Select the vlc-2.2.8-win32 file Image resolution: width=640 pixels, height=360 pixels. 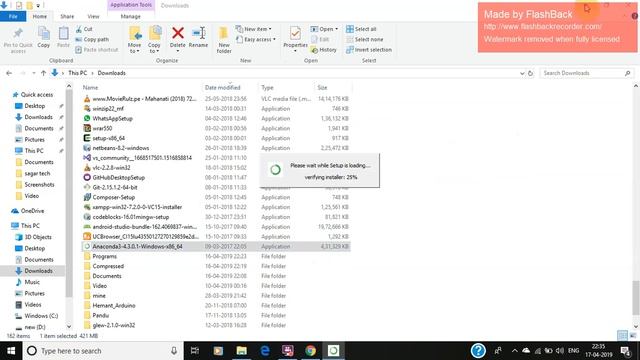click(x=111, y=168)
